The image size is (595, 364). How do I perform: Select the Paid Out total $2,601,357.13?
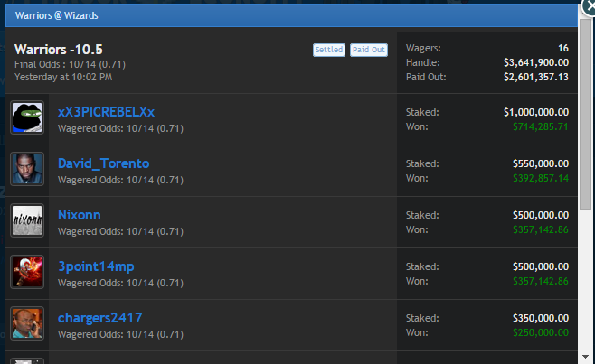(536, 77)
